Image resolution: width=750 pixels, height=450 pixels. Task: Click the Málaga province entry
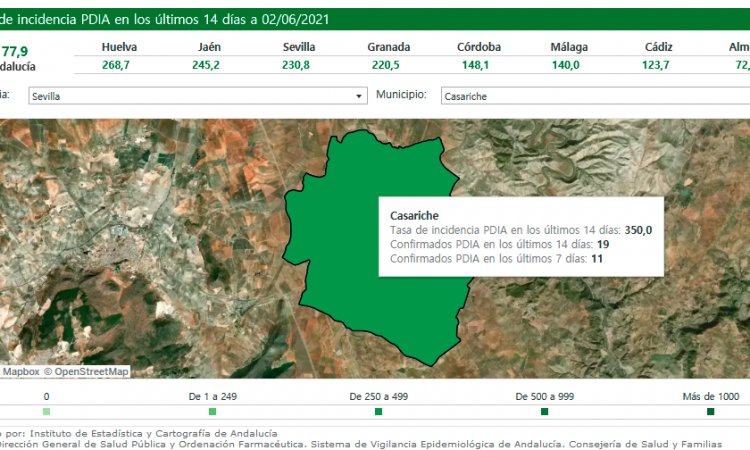pos(568,56)
